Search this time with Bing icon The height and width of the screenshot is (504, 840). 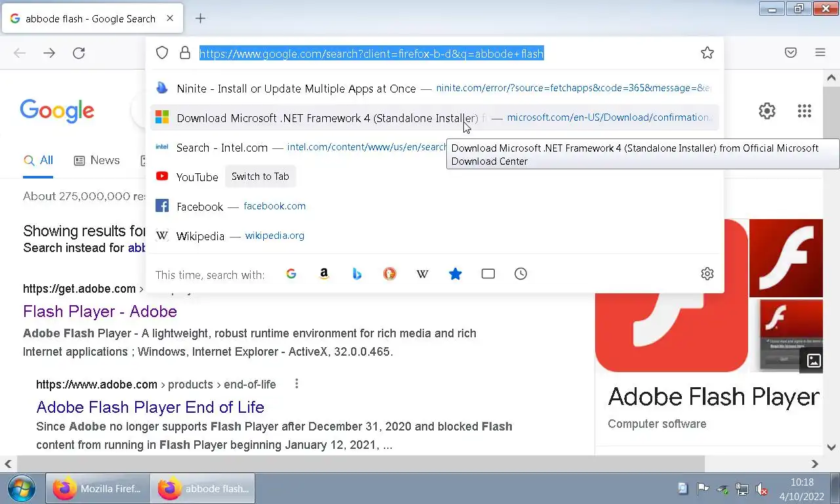357,274
